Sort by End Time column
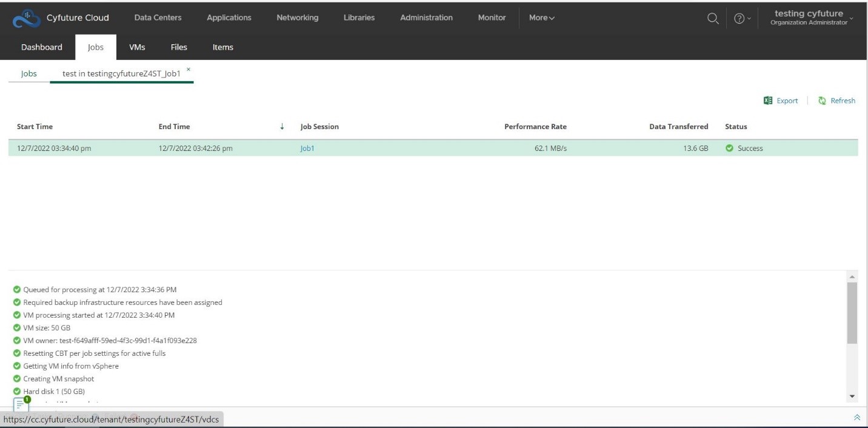 point(174,127)
